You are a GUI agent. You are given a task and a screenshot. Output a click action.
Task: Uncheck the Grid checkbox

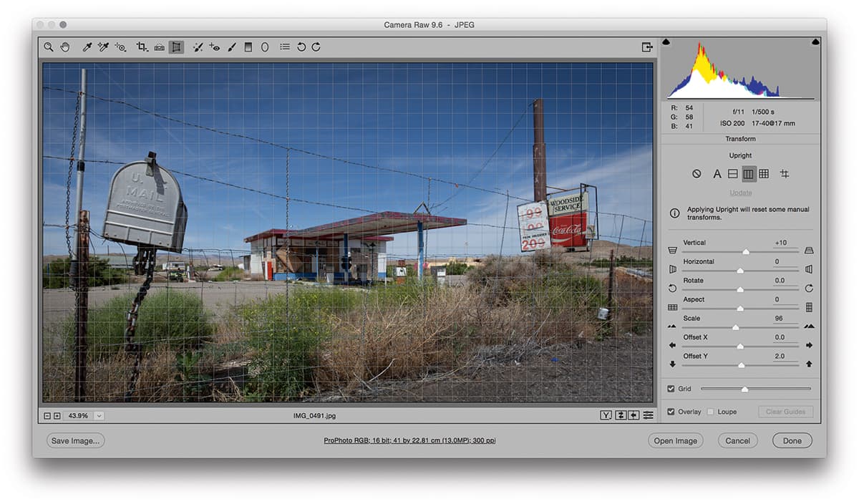[x=671, y=389]
